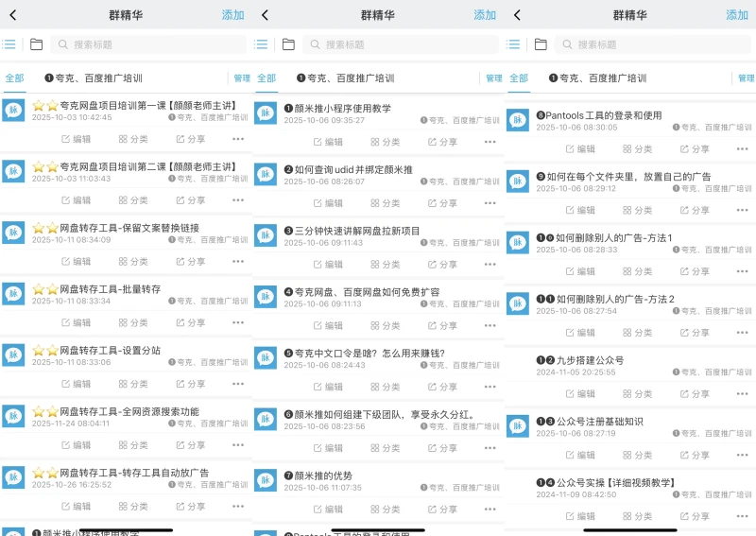Open more options for 颜米推的优势
The height and width of the screenshot is (536, 756).
[490, 509]
